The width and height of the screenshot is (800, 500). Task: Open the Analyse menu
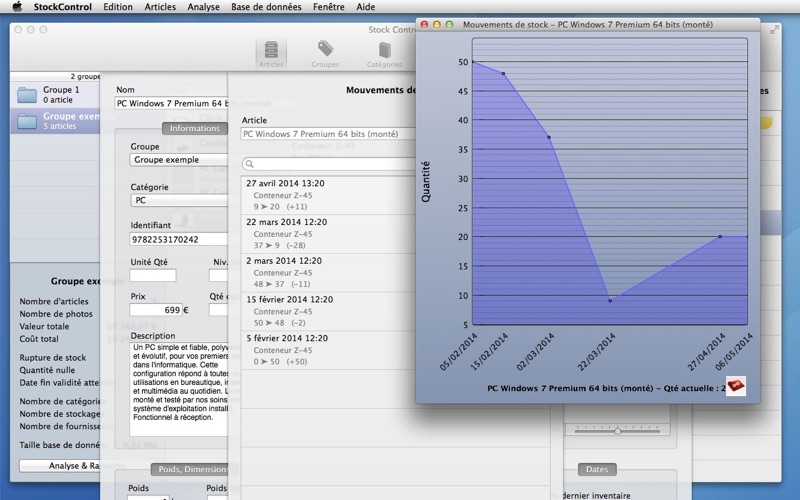click(203, 7)
